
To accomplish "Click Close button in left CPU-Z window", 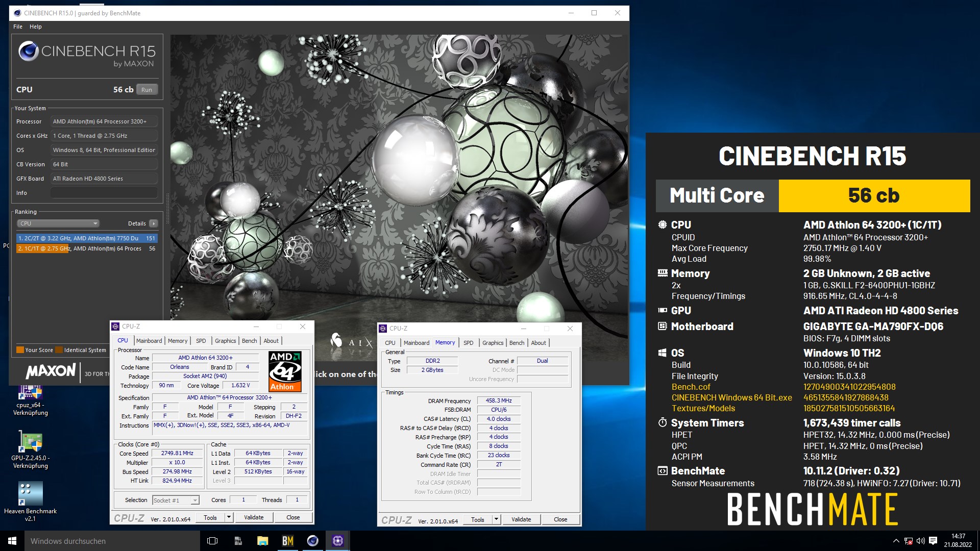I will (293, 517).
